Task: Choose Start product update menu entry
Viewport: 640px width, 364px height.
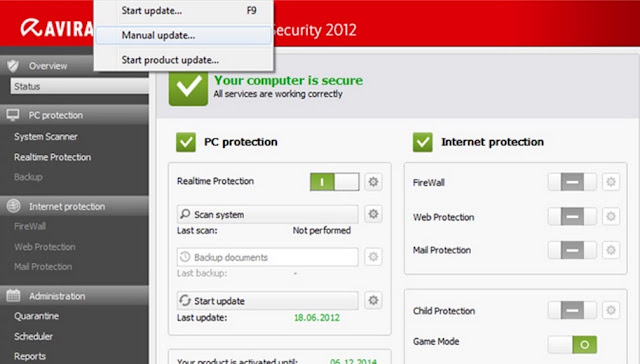Action: (x=184, y=60)
